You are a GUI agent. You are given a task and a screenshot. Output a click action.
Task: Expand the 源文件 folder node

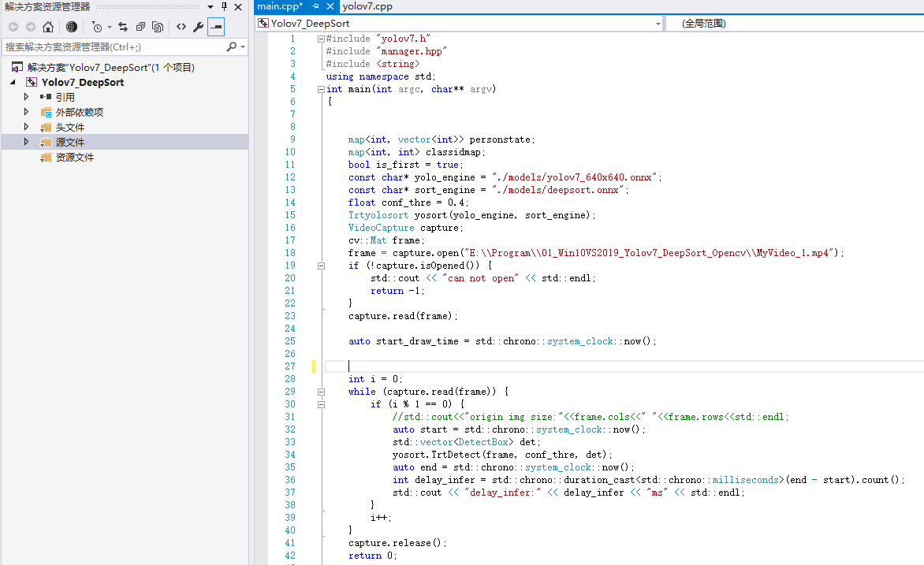(x=26, y=142)
